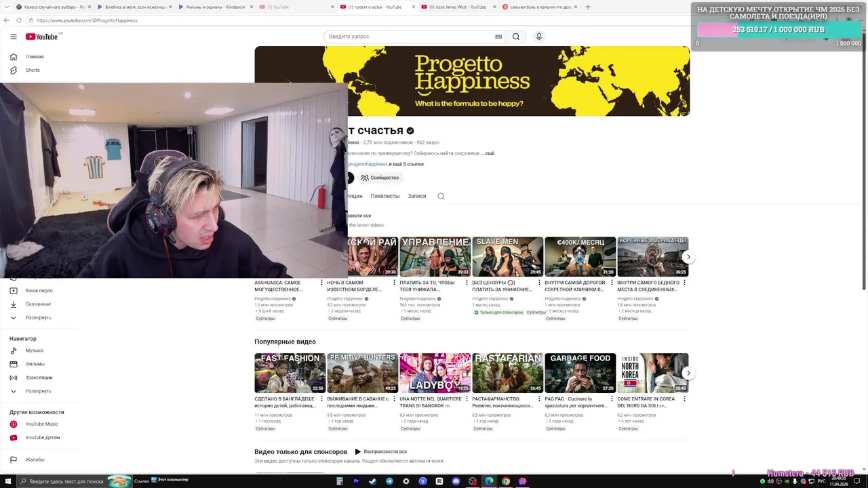Show next latest videos with arrow
868x488 pixels.
click(688, 257)
